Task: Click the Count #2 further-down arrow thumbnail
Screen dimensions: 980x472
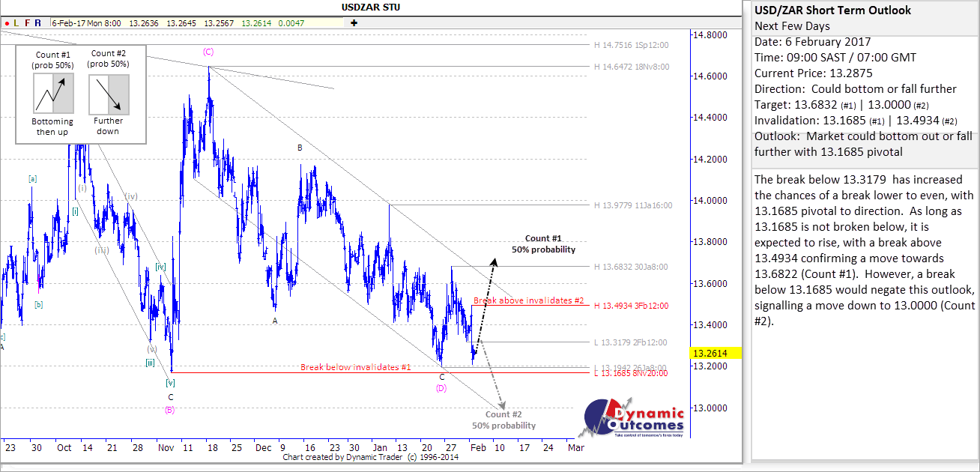Action: click(x=109, y=94)
